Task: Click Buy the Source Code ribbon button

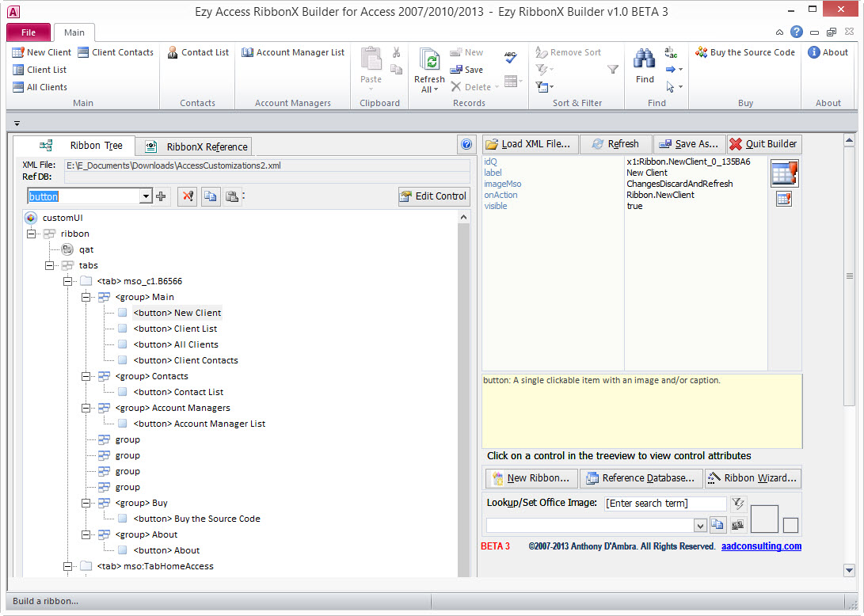Action: point(745,52)
